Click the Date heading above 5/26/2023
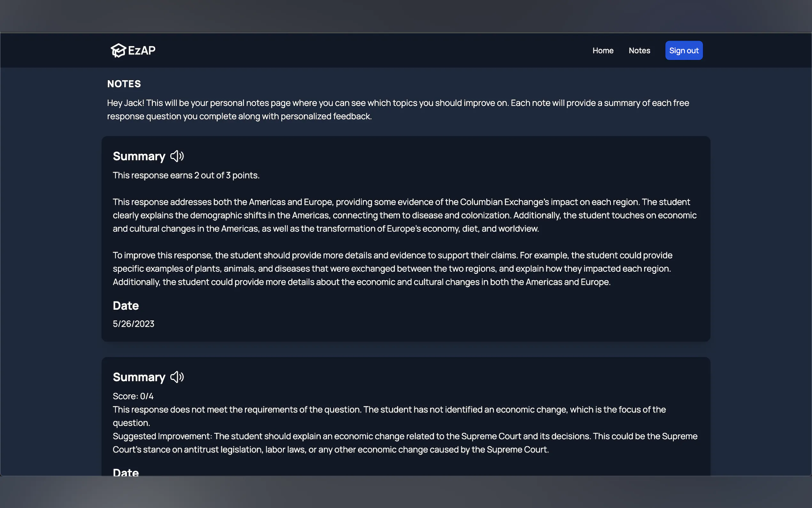Screen dimensions: 812x508 coord(126,306)
